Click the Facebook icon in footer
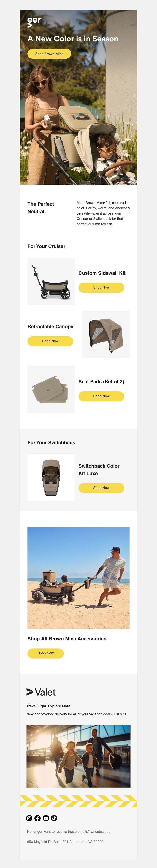 click(x=37, y=818)
